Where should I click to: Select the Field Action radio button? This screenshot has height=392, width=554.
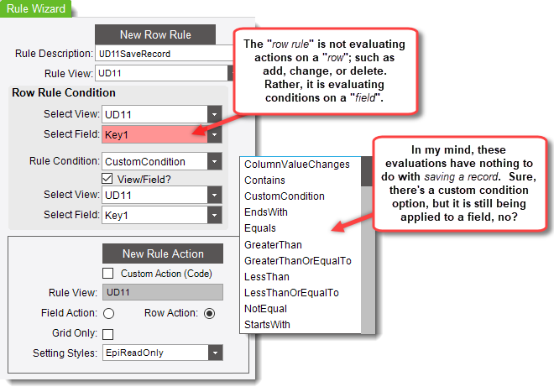pos(108,314)
